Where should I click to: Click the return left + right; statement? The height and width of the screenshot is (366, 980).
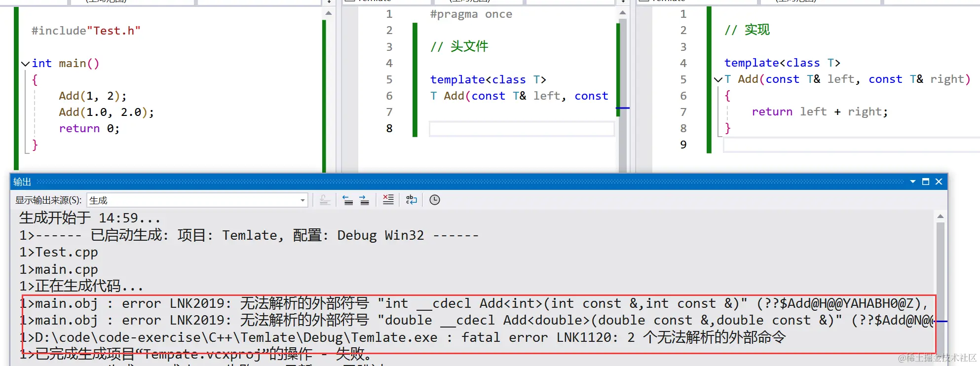820,111
